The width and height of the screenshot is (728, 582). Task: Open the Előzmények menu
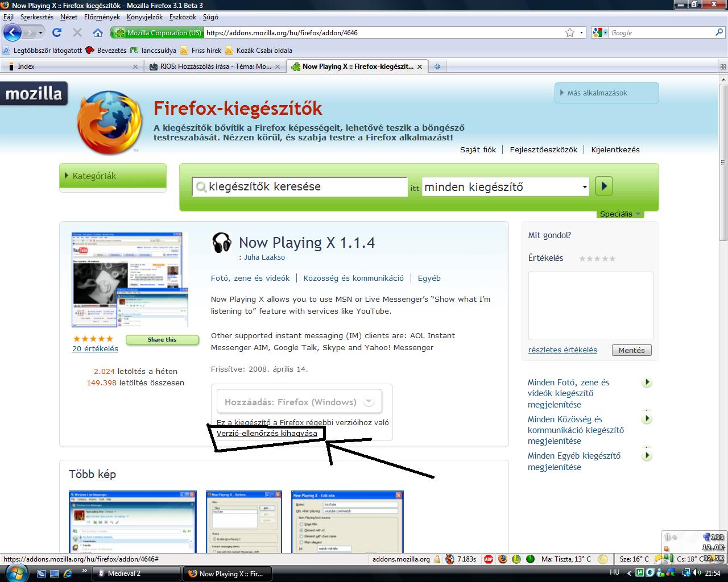click(102, 17)
